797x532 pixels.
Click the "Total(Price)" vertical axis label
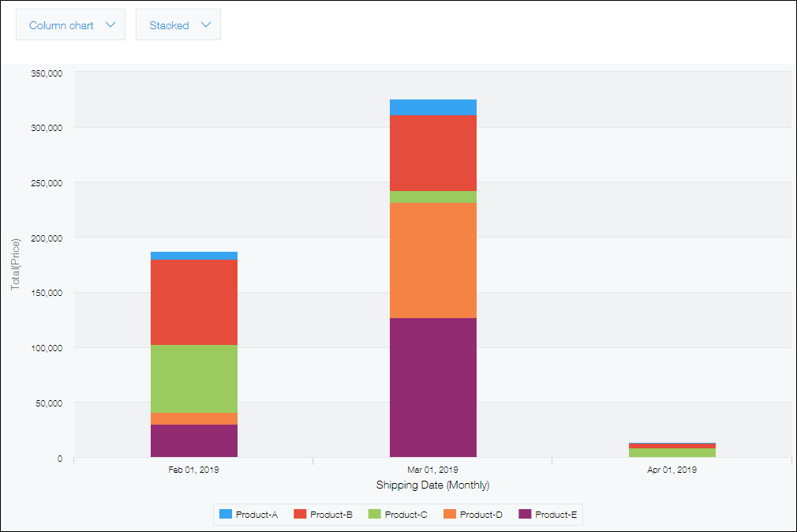click(14, 264)
